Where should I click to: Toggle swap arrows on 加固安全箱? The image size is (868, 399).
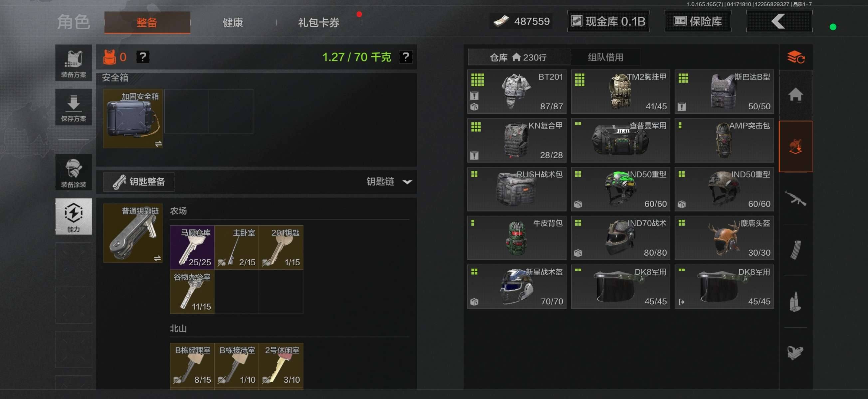tap(158, 144)
